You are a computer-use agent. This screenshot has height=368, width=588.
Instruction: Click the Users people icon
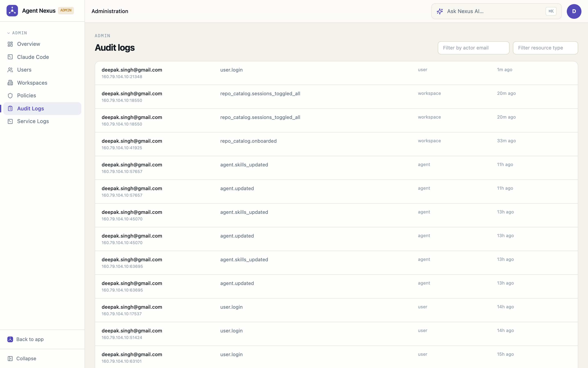coord(10,70)
